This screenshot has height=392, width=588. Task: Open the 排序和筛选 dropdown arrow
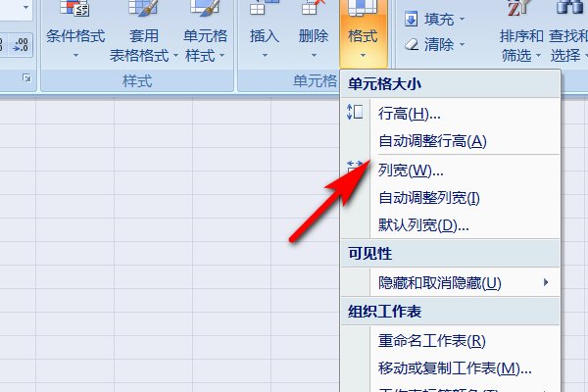click(538, 56)
